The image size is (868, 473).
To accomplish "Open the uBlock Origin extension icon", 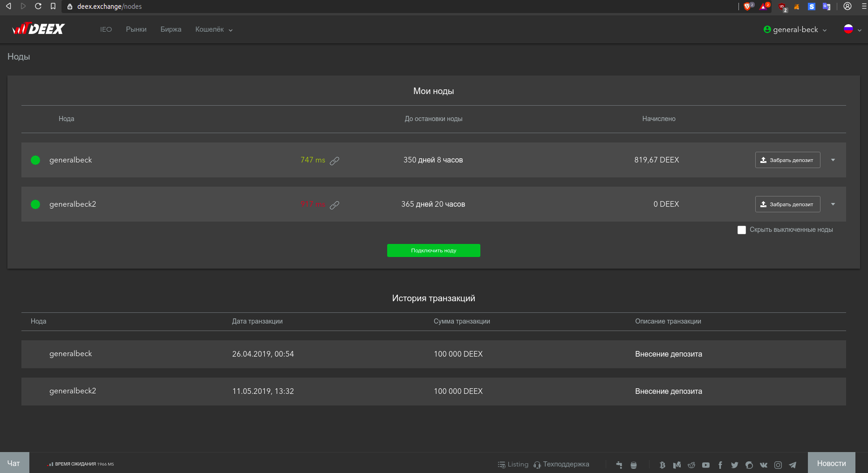I will [x=782, y=7].
